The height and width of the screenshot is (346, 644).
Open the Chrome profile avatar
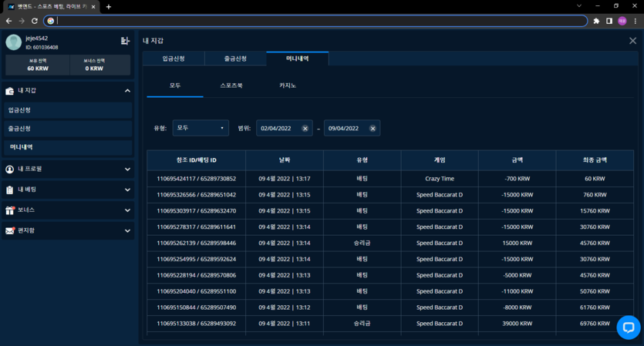[x=622, y=21]
